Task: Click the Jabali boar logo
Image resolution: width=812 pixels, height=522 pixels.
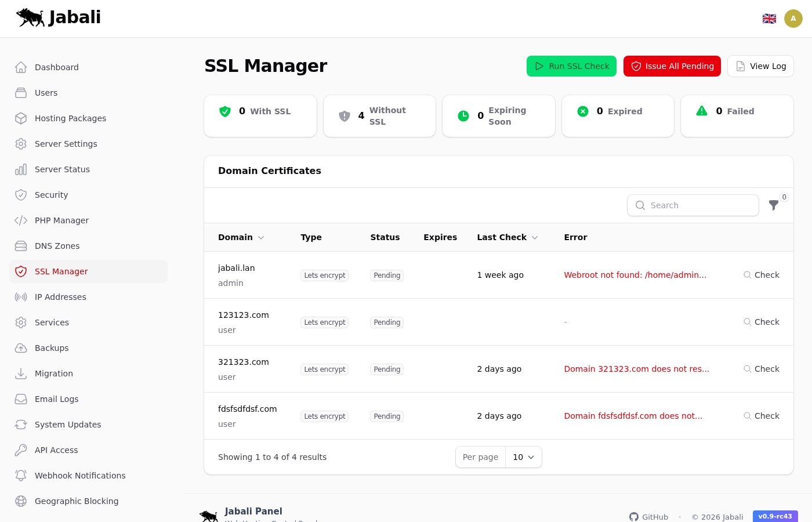Action: point(31,17)
